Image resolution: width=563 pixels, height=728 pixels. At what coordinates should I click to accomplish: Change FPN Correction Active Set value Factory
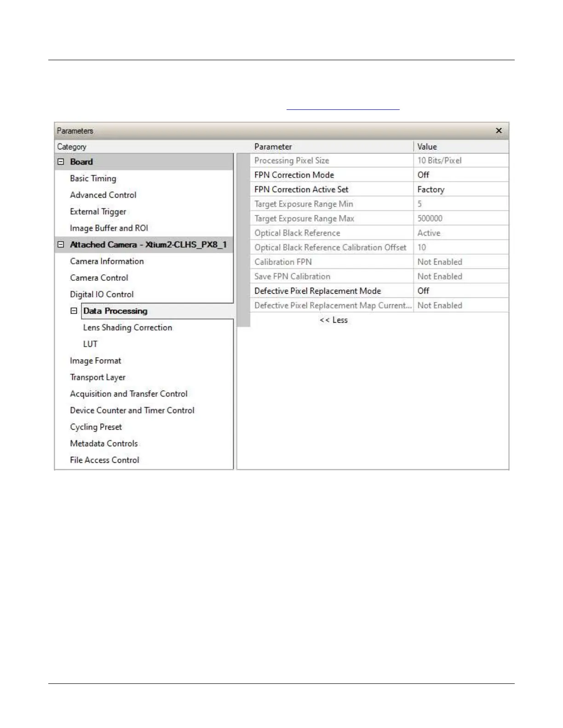461,189
